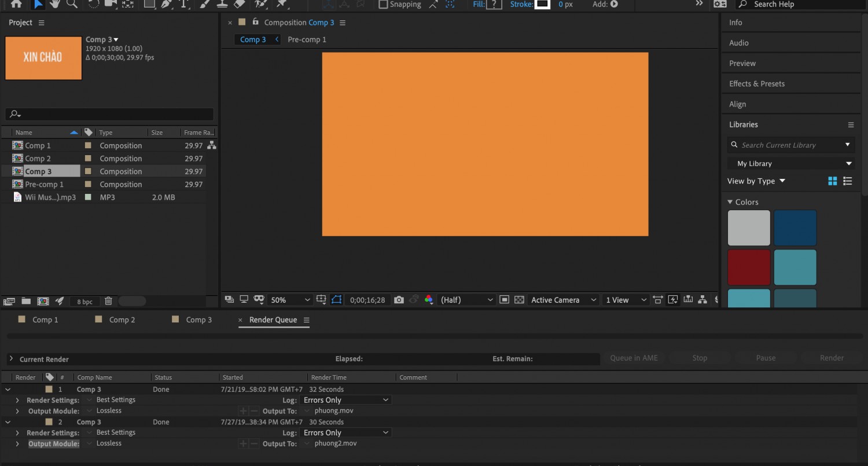Open the My Library dropdown
Screen dimensions: 868x466
[791, 163]
